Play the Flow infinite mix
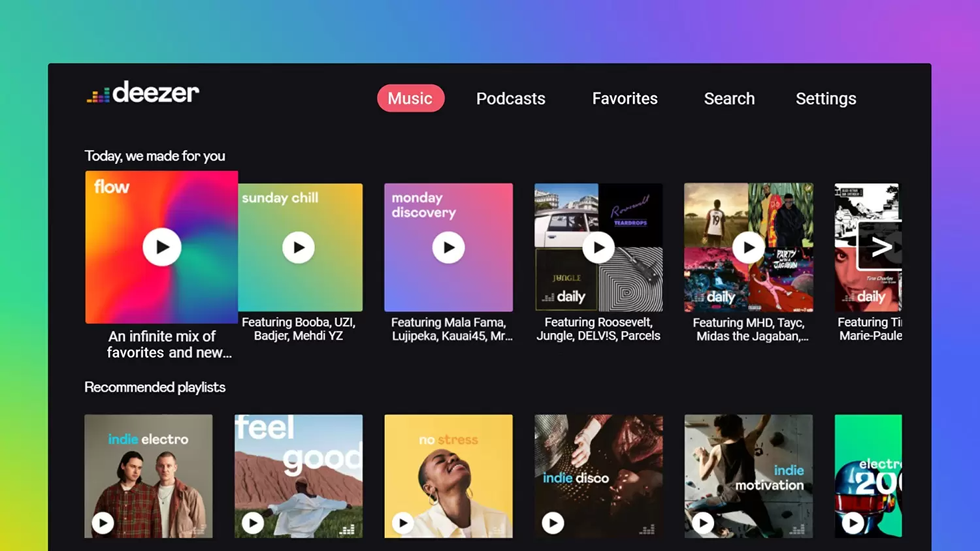Screen dimensions: 980x551 click(x=162, y=247)
